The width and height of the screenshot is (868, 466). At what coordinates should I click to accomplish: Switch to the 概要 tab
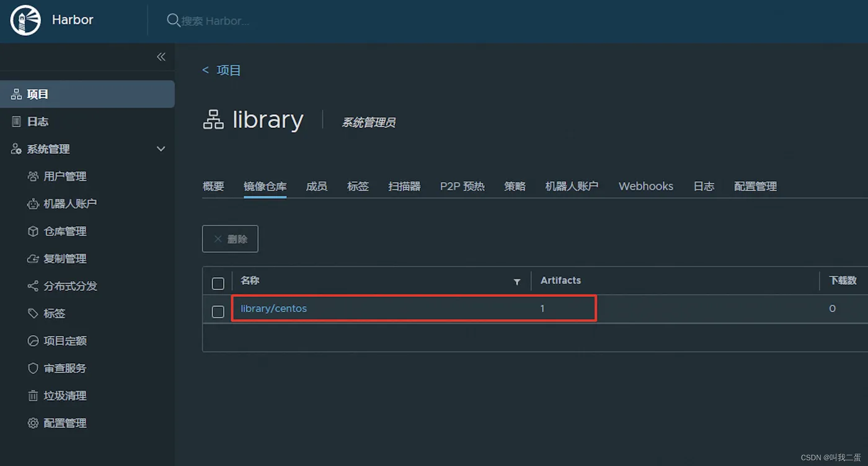pos(213,186)
